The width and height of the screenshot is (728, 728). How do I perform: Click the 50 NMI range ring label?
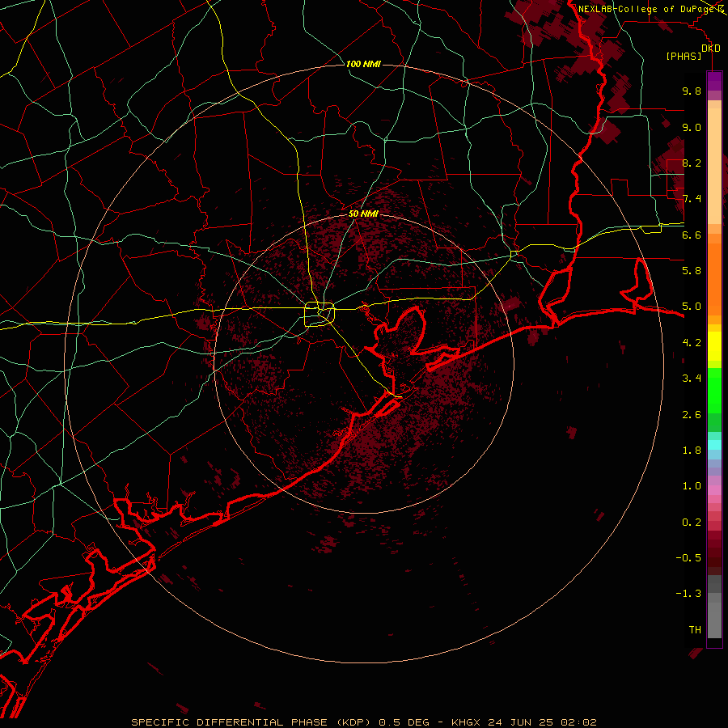363,214
